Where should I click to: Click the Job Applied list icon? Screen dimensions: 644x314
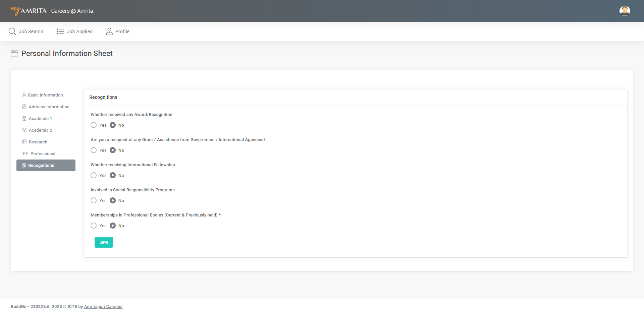[60, 32]
